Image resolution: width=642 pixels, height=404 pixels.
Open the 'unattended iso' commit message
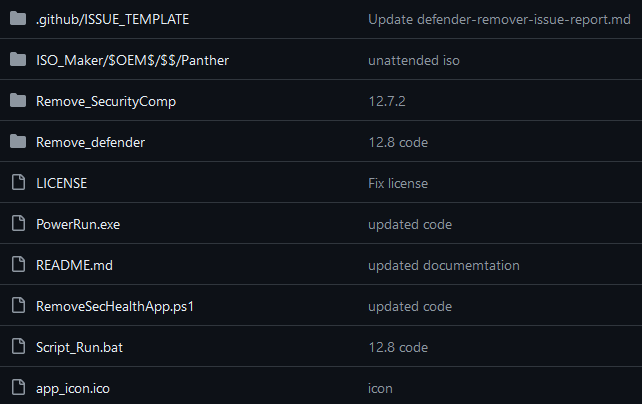pos(414,61)
